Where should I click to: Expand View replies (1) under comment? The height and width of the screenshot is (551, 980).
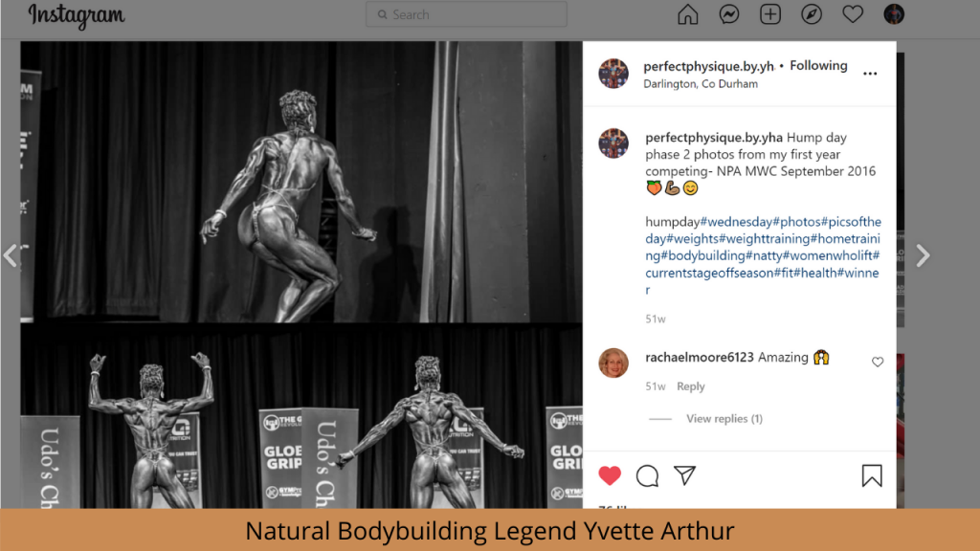click(724, 419)
